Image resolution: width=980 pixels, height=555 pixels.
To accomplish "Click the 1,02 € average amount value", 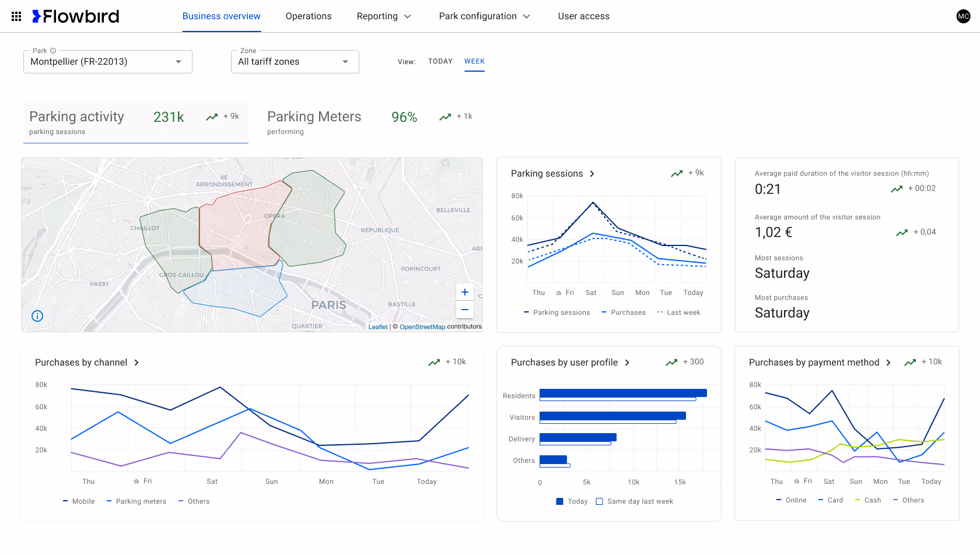I will pos(773,233).
